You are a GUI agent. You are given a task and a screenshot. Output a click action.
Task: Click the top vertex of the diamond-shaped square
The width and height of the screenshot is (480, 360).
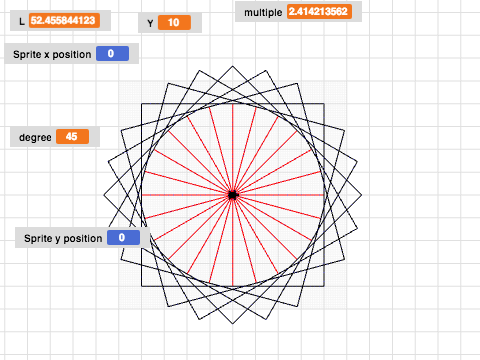click(x=233, y=66)
